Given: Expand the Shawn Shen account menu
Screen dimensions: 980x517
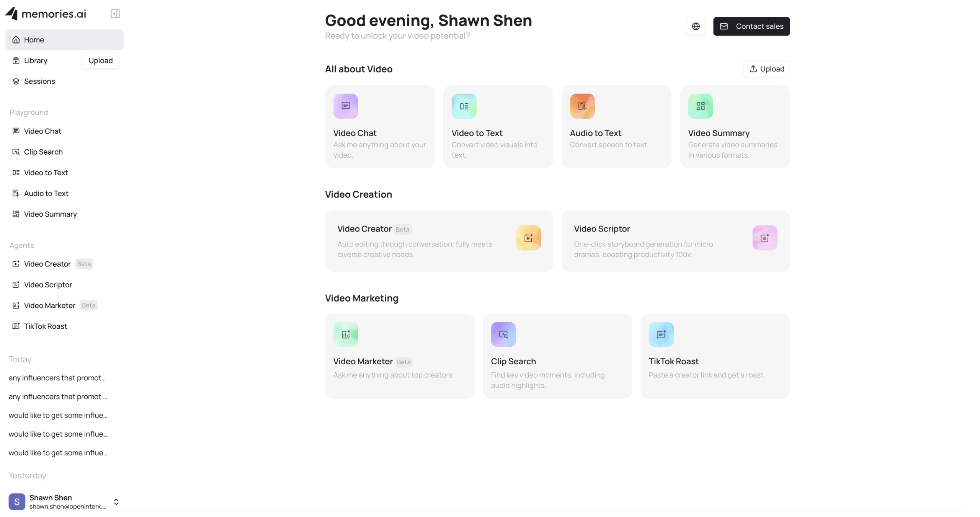Looking at the screenshot, I should pyautogui.click(x=116, y=501).
